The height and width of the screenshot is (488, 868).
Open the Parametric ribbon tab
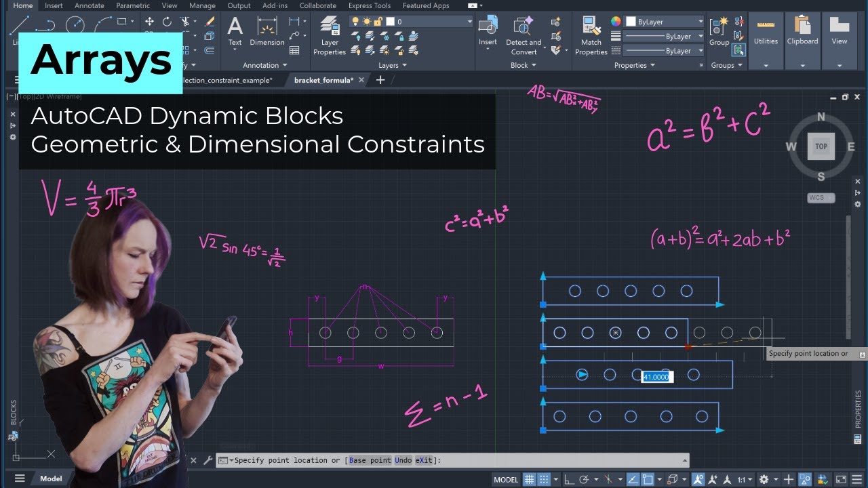[133, 5]
